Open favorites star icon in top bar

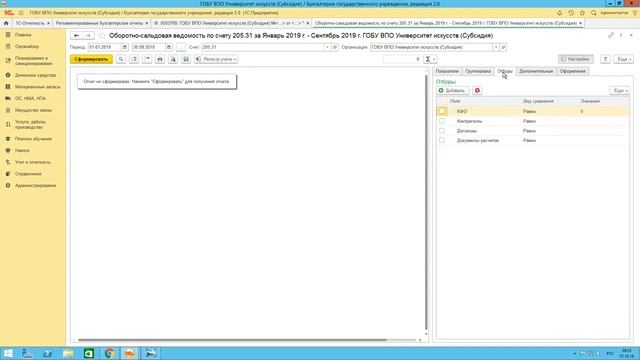(x=582, y=13)
